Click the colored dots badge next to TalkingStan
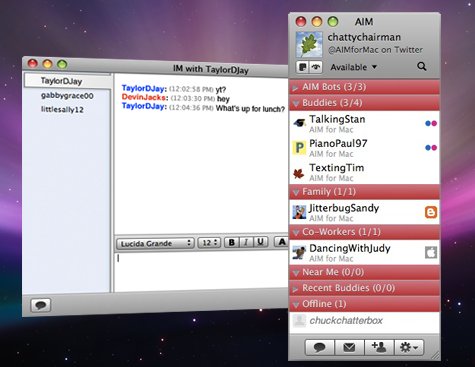Viewport: 475px width, 367px height. (x=431, y=123)
